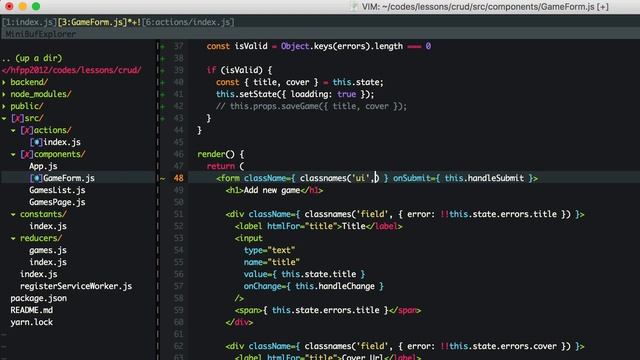Open yarn.lock file

coord(31,322)
